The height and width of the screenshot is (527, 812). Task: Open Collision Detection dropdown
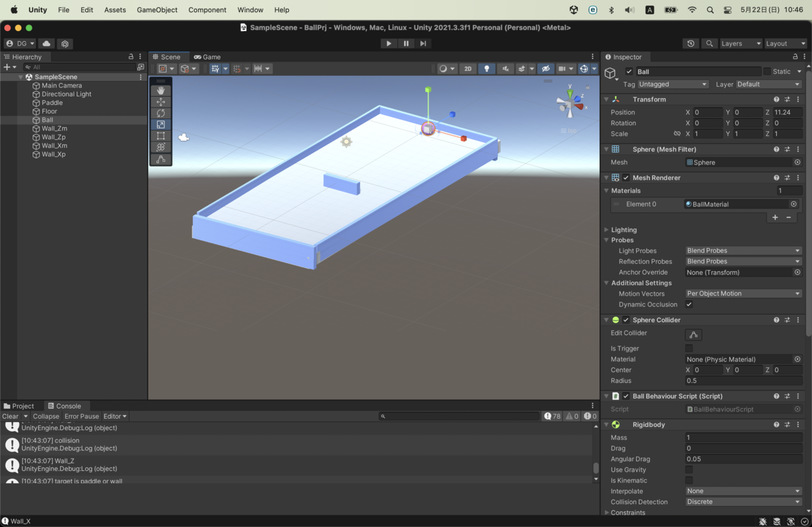click(744, 502)
